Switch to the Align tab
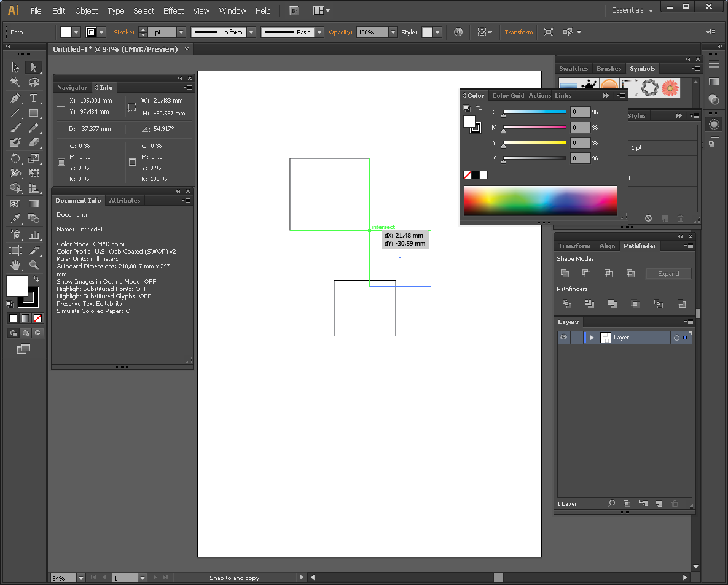The width and height of the screenshot is (728, 585). point(607,246)
